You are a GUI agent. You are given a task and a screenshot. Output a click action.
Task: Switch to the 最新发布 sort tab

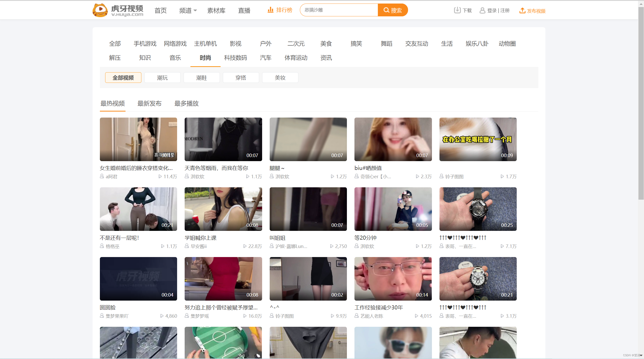coord(149,103)
